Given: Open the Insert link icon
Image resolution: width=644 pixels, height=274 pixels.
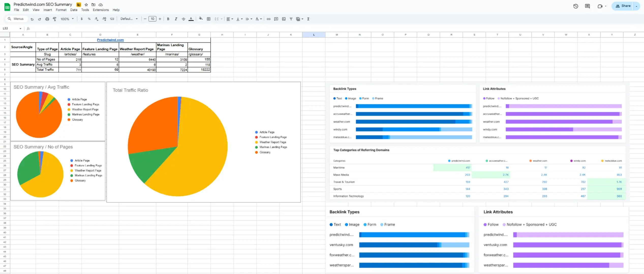Looking at the screenshot, I should click(x=268, y=19).
